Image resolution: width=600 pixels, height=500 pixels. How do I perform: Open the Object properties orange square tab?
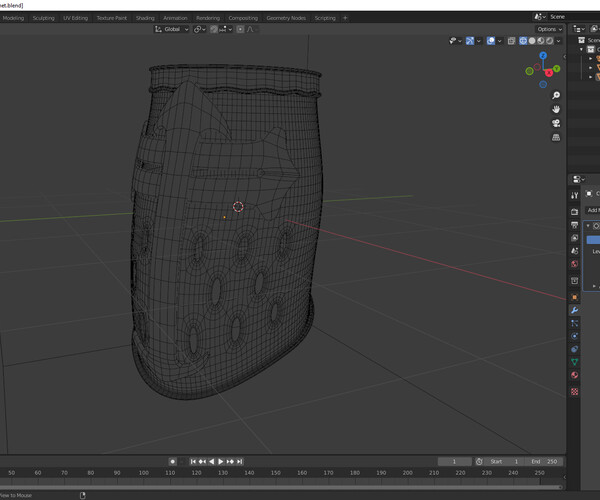click(x=575, y=297)
